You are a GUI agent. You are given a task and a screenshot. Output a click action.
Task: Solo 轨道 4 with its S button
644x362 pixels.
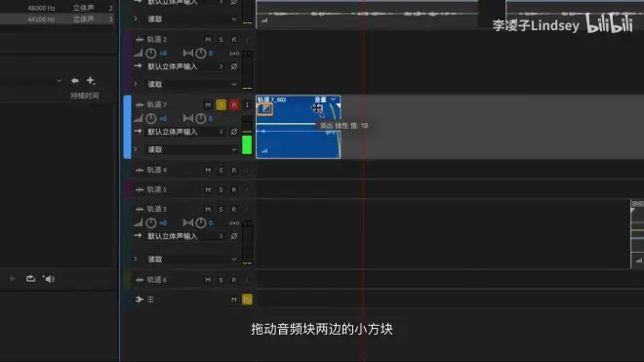pyautogui.click(x=221, y=170)
